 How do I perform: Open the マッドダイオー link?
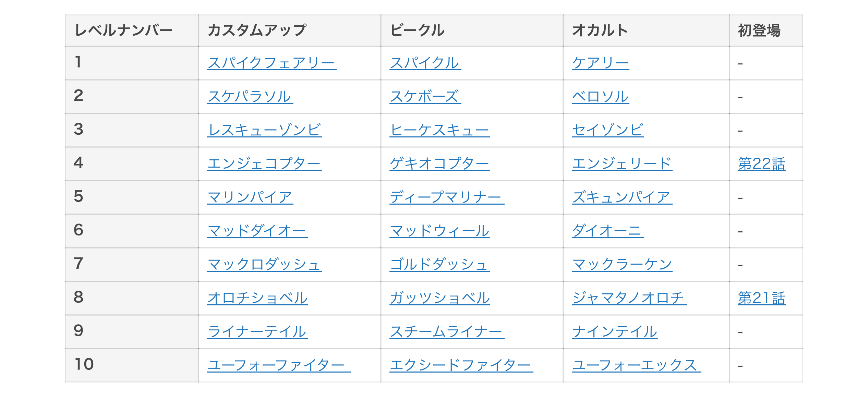257,231
